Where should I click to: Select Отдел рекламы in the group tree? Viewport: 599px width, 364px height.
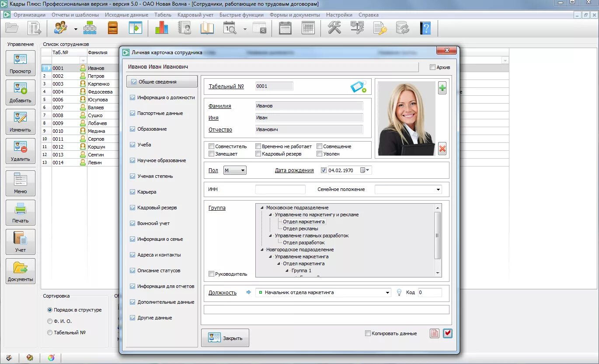tap(300, 229)
